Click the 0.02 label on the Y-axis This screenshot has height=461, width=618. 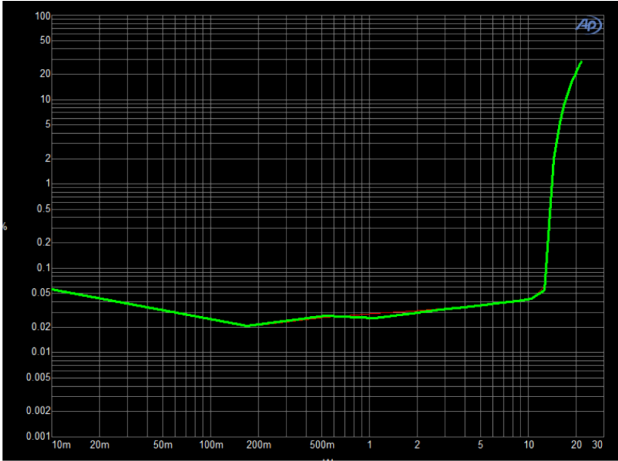40,327
